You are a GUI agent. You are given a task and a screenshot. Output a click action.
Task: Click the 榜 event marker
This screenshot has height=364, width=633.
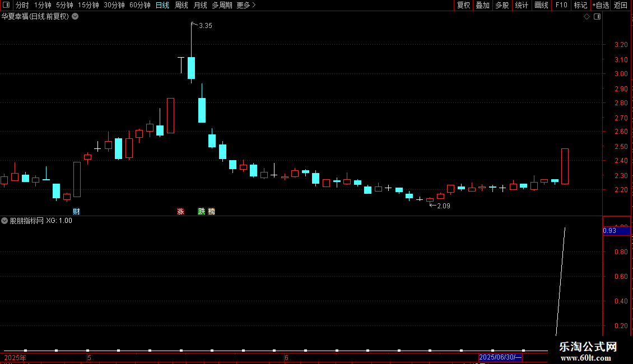(x=212, y=212)
